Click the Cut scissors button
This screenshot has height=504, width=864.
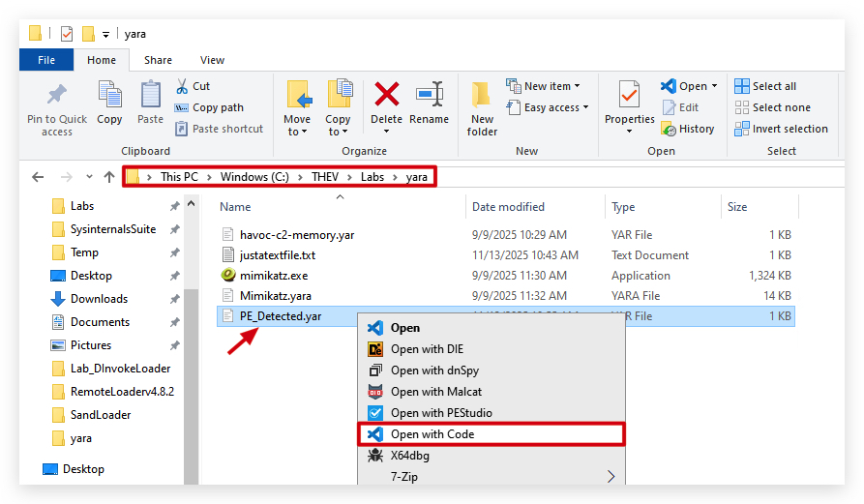pyautogui.click(x=193, y=86)
